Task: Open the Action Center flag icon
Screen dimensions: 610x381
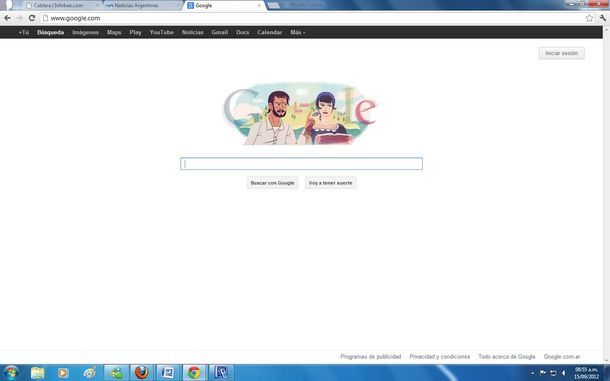Action: point(543,373)
